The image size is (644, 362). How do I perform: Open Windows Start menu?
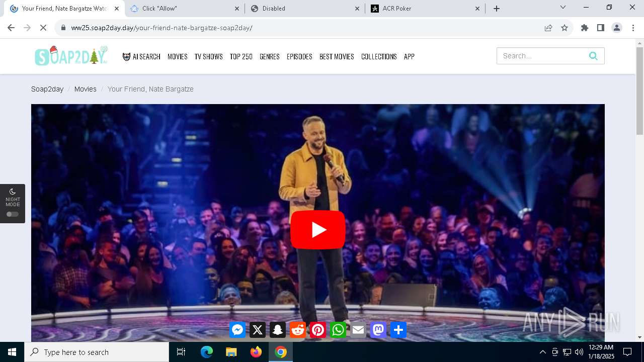[12, 352]
